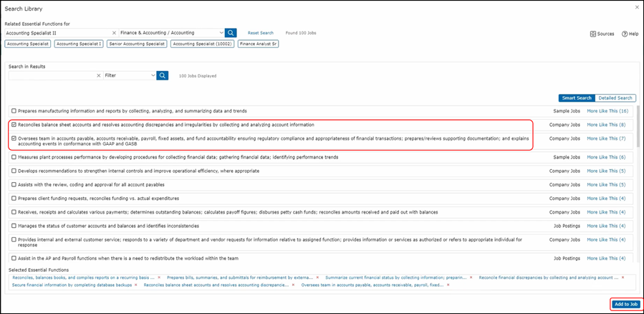Check 'Measures plant processes performance' checkbox
644x314 pixels.
tap(14, 157)
